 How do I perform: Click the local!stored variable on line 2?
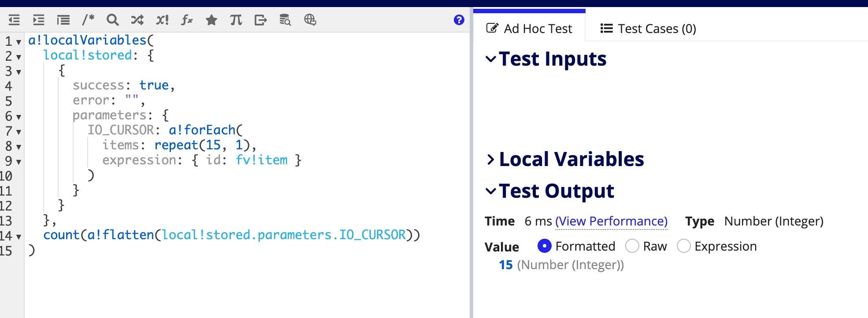click(x=87, y=55)
